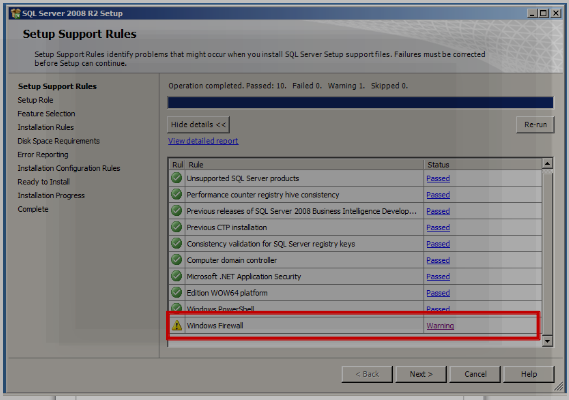
Task: Open the View detailed report link
Action: (203, 141)
